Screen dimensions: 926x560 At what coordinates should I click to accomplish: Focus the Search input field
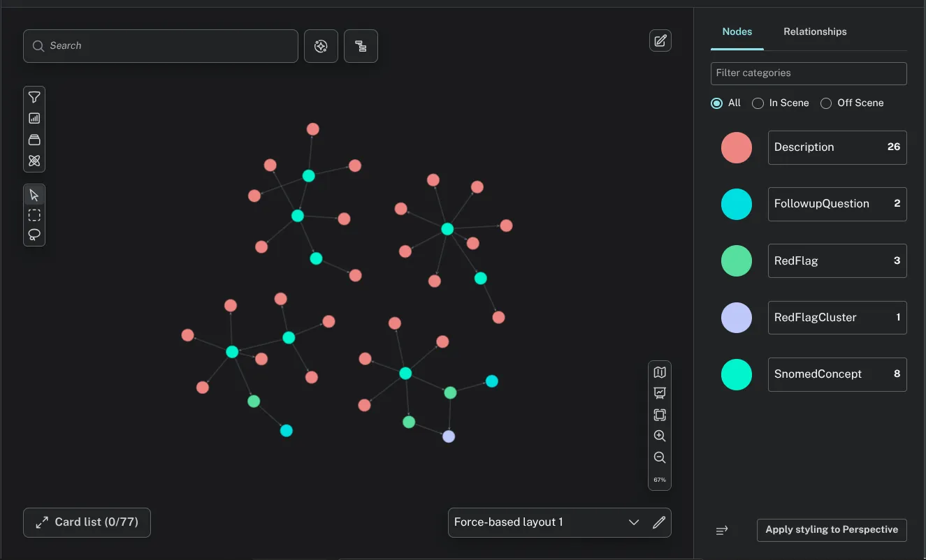tap(161, 46)
